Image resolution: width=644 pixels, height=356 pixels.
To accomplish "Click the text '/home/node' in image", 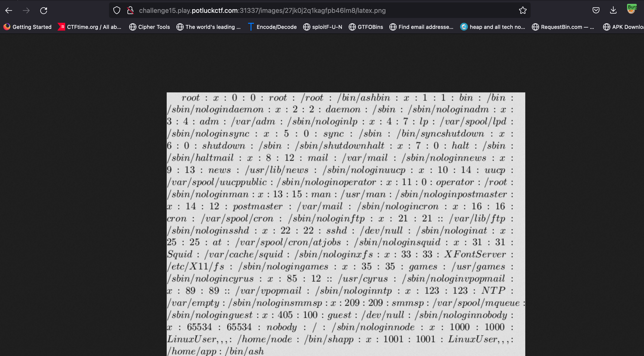I will click(x=265, y=339).
